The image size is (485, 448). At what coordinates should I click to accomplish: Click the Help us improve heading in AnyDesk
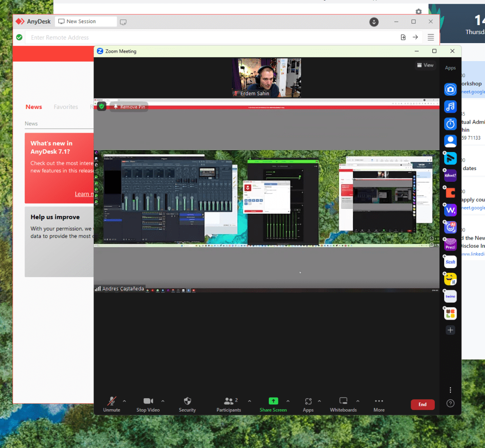[x=55, y=217]
